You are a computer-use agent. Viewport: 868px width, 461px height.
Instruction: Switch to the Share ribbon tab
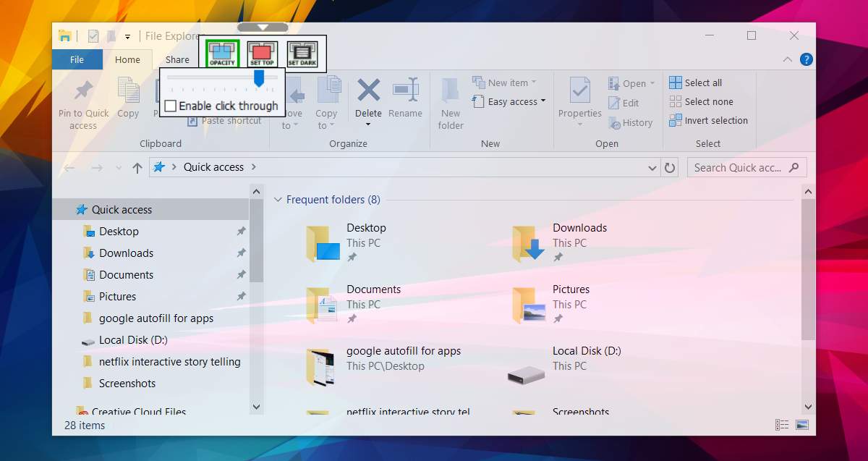[x=177, y=60]
